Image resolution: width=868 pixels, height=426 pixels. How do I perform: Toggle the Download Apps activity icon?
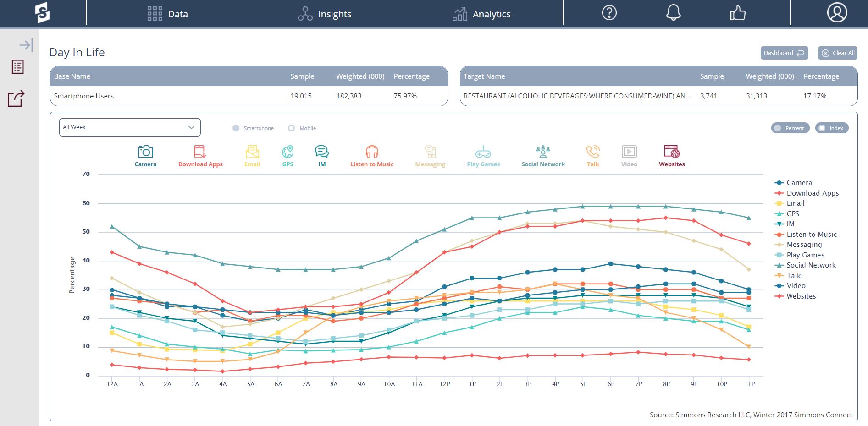(x=200, y=152)
